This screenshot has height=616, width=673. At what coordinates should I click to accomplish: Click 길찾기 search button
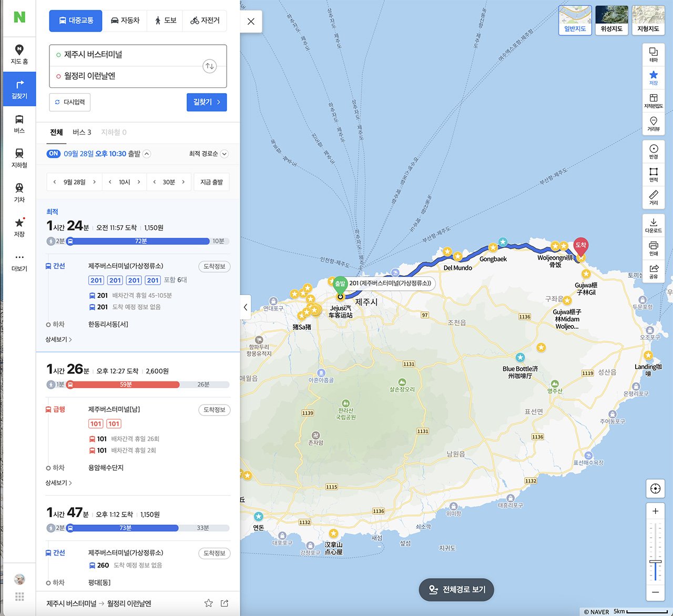[207, 102]
